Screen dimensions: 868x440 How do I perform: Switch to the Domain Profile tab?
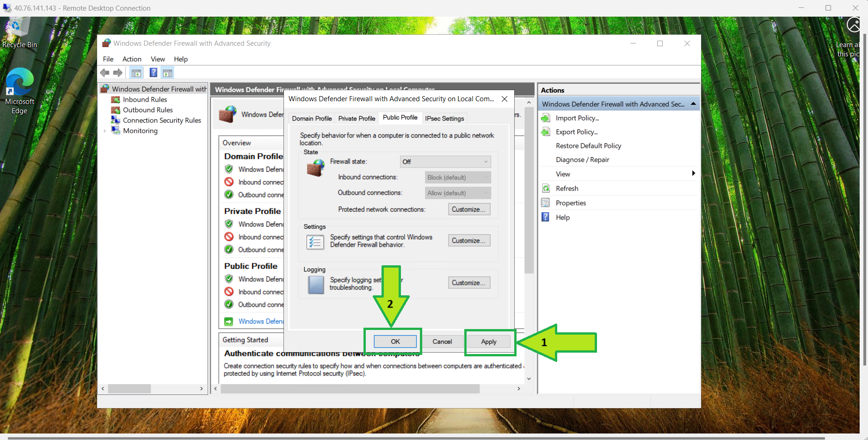point(312,118)
